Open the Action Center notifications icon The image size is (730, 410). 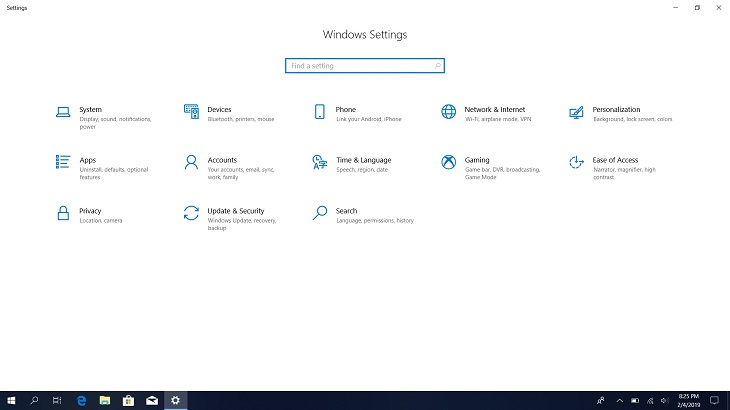pos(714,400)
